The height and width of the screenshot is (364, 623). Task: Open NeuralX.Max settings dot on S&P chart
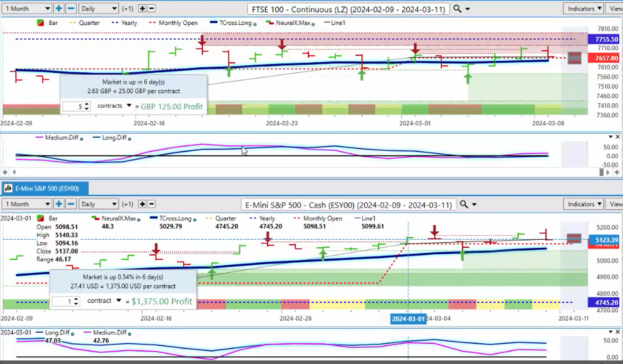pos(139,219)
